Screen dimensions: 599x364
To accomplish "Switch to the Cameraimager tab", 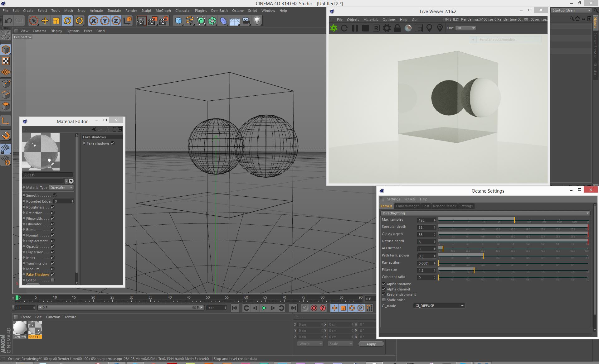I will 407,206.
